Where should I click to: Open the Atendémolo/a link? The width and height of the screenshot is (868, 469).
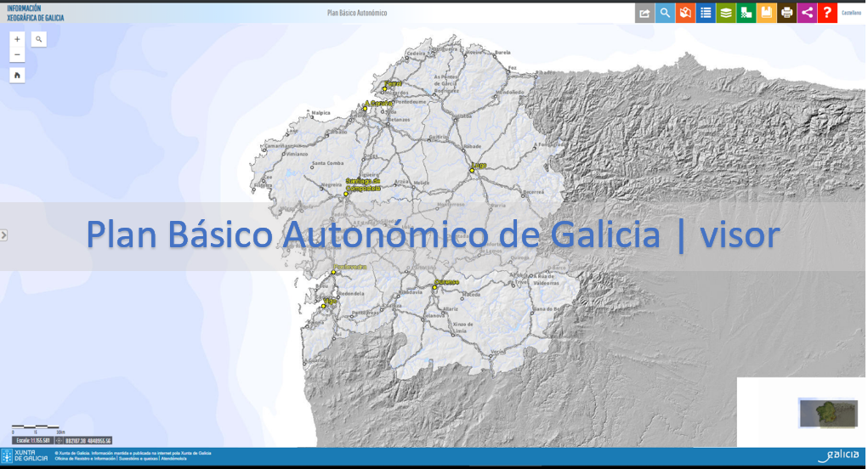click(173, 459)
